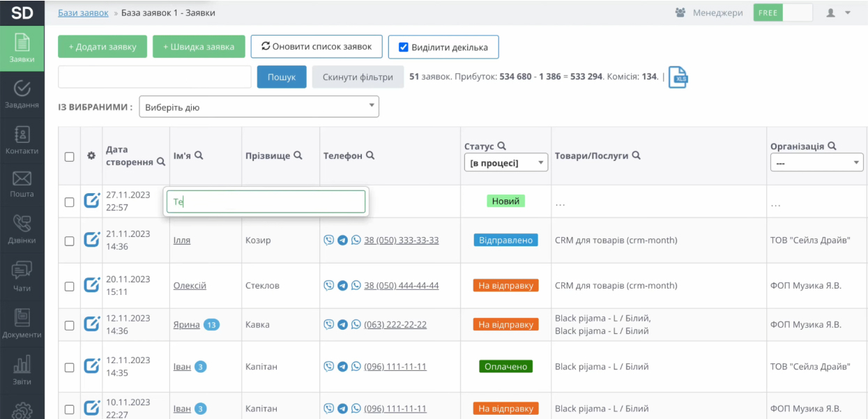This screenshot has height=419, width=868.
Task: Tick checkbox for Ілля Козир row
Action: pyautogui.click(x=69, y=241)
